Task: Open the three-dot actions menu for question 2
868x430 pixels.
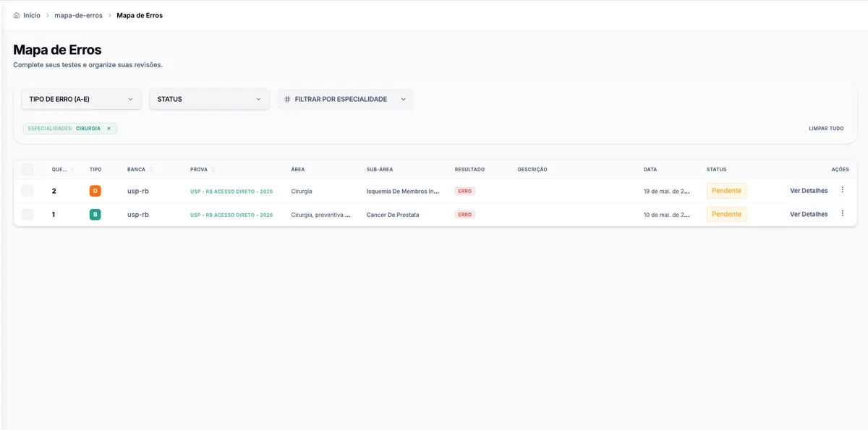Action: [x=842, y=190]
